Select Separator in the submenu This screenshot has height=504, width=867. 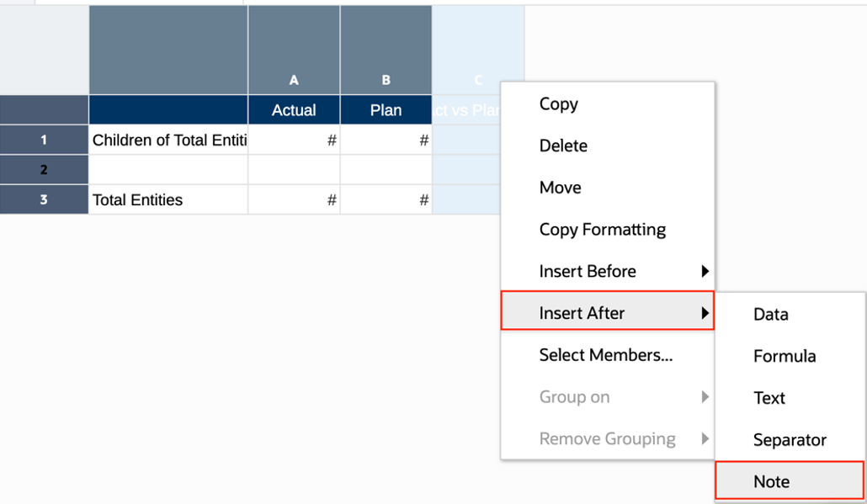tap(789, 440)
